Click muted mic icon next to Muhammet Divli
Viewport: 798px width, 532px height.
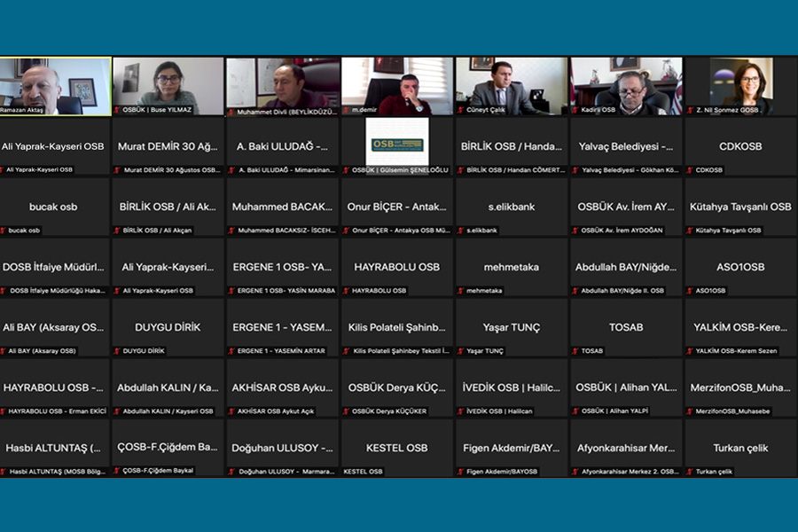tap(231, 112)
